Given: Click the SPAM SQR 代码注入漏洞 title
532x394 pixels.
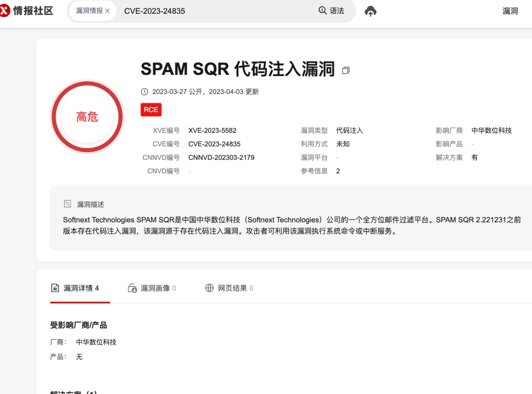Looking at the screenshot, I should coord(238,69).
